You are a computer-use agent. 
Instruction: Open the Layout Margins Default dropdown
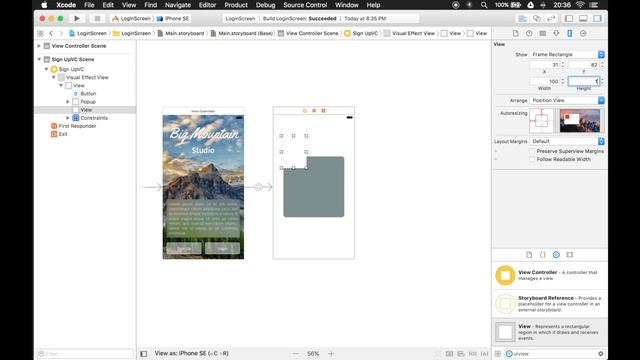pos(567,141)
